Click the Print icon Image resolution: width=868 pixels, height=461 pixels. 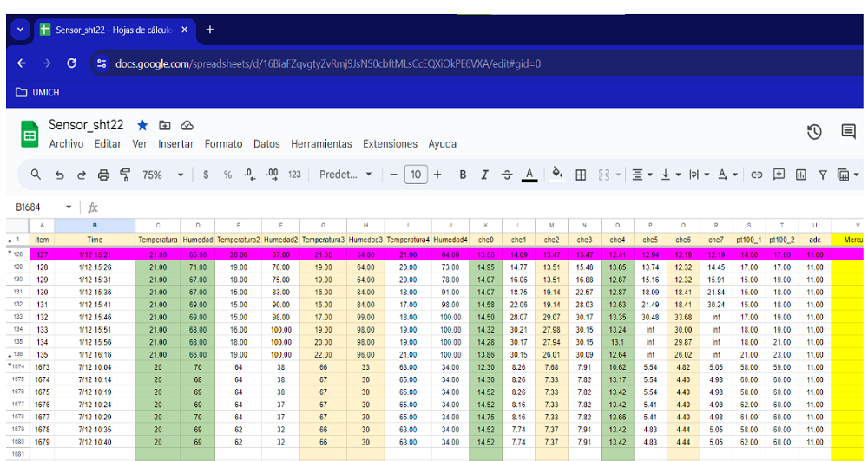pyautogui.click(x=103, y=175)
